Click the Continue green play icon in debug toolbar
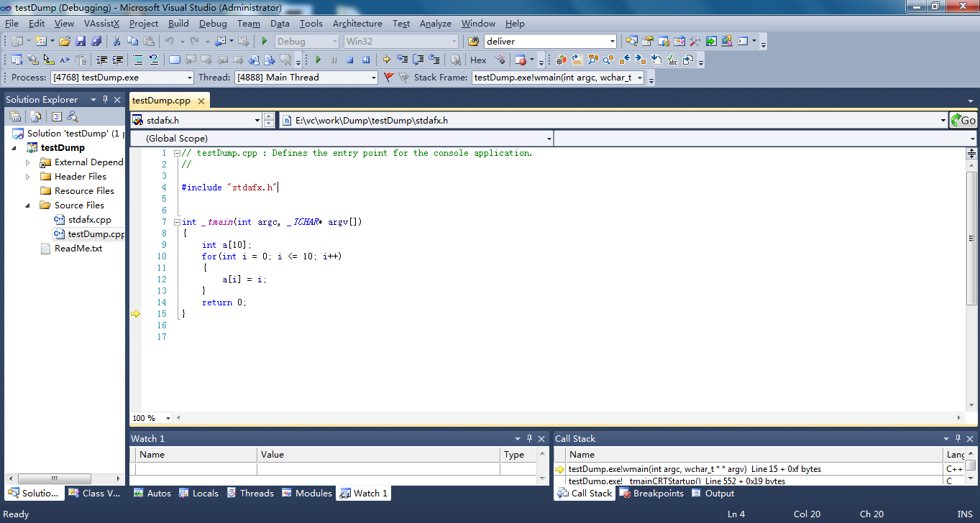This screenshot has height=523, width=980. coord(319,60)
